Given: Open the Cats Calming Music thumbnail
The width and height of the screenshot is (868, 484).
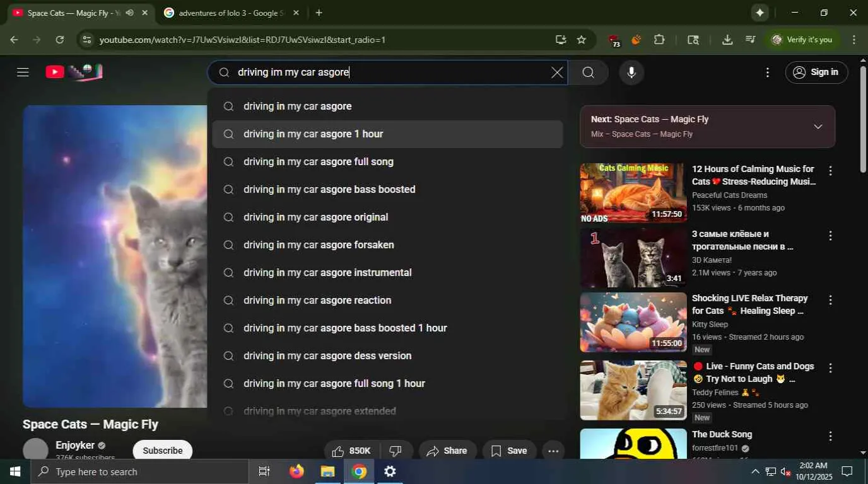Looking at the screenshot, I should click(633, 193).
